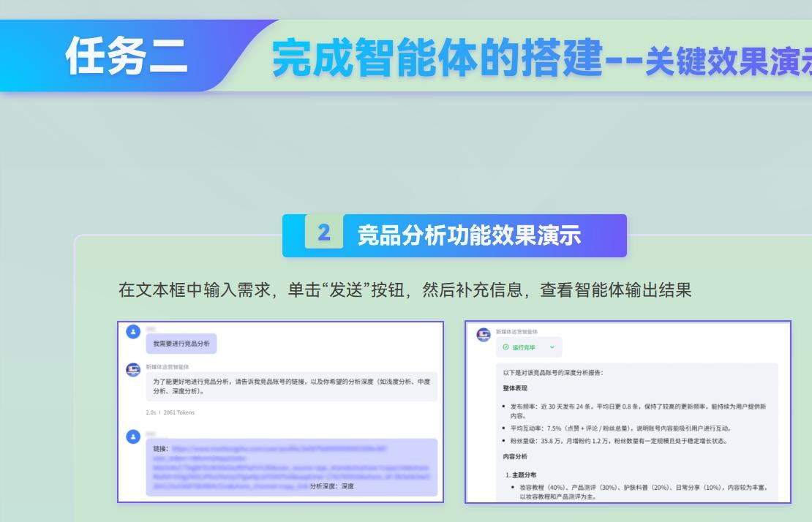Click the "内容分析" heading
Viewport: 812px width, 522px height.
click(x=515, y=456)
